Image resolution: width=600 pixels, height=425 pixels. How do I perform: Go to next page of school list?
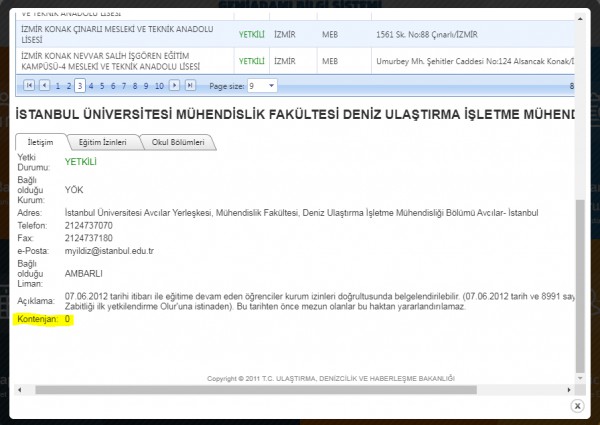(x=174, y=85)
